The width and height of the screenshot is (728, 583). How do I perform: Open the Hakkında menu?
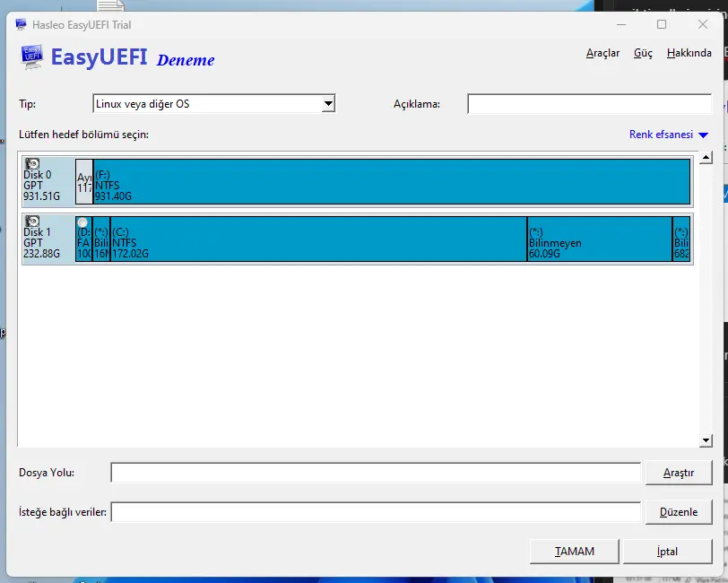tap(689, 53)
